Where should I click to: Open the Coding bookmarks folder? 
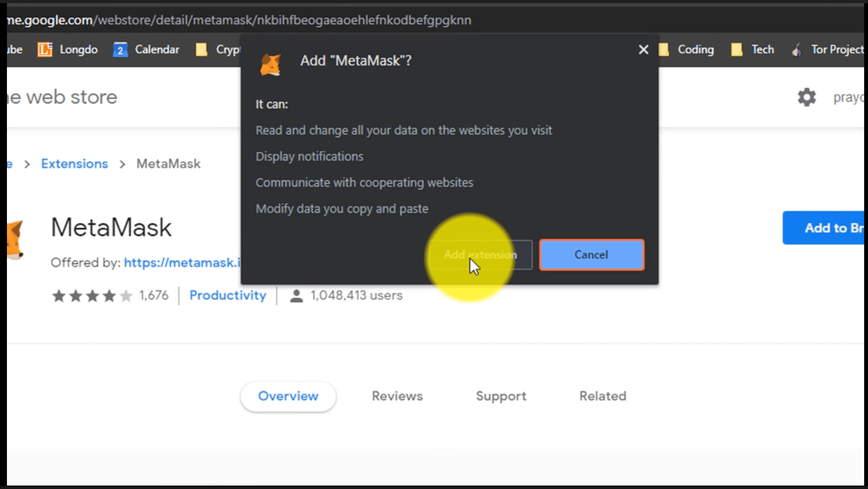coord(686,49)
